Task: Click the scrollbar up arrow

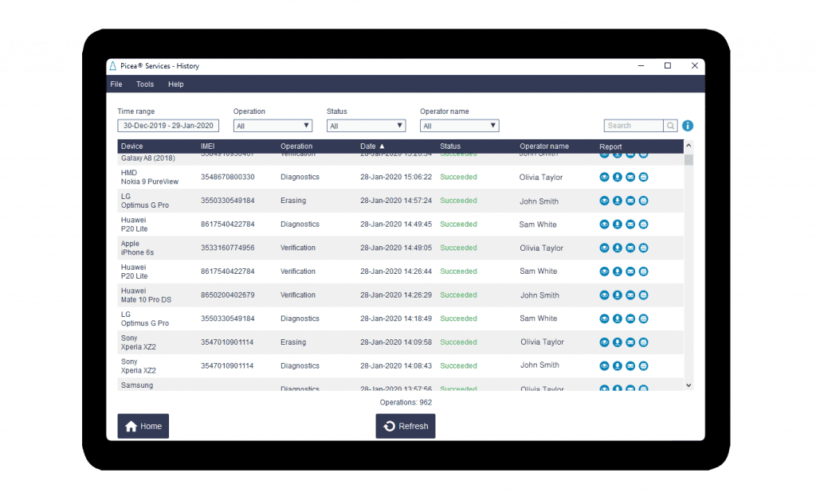Action: pyautogui.click(x=688, y=146)
